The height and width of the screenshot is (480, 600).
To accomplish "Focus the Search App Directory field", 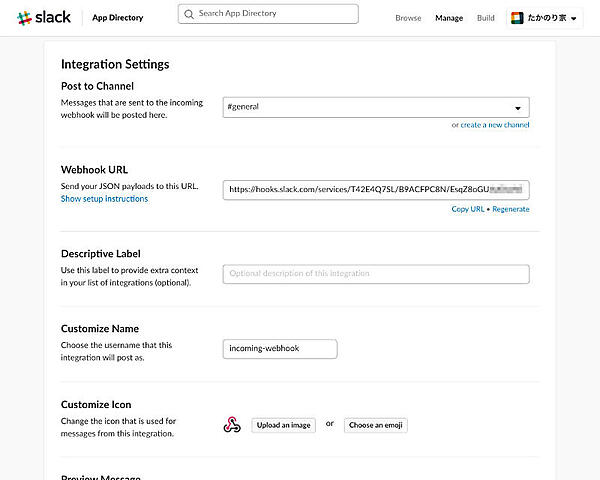I will tap(275, 14).
